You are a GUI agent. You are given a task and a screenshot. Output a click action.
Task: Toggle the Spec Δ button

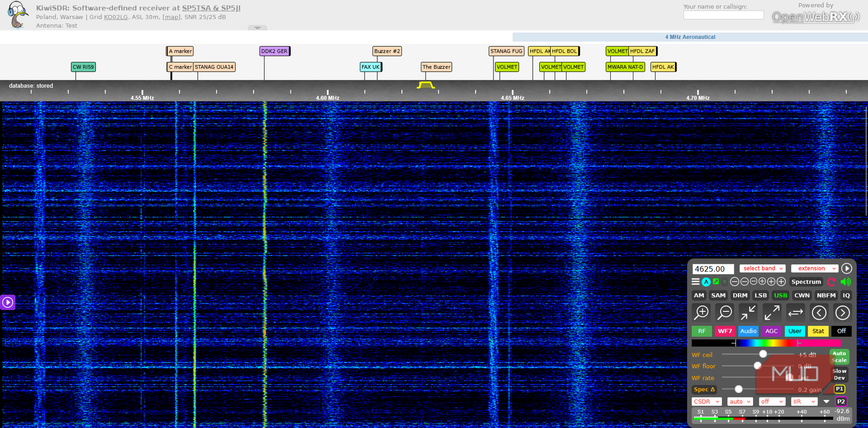(x=704, y=390)
